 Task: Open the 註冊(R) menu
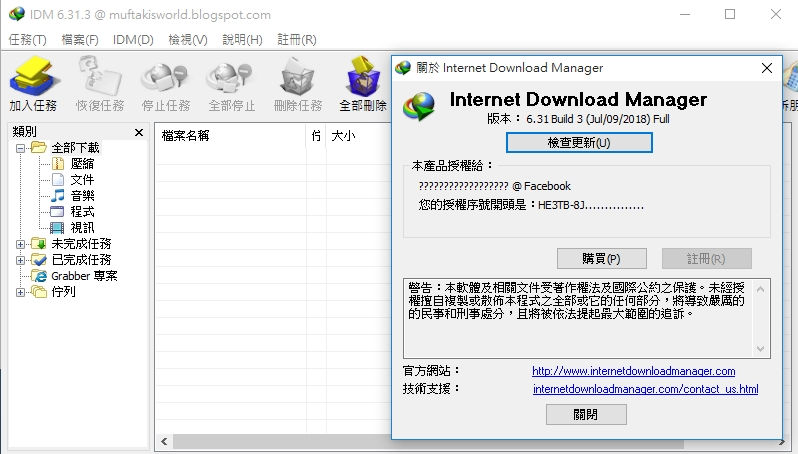297,40
